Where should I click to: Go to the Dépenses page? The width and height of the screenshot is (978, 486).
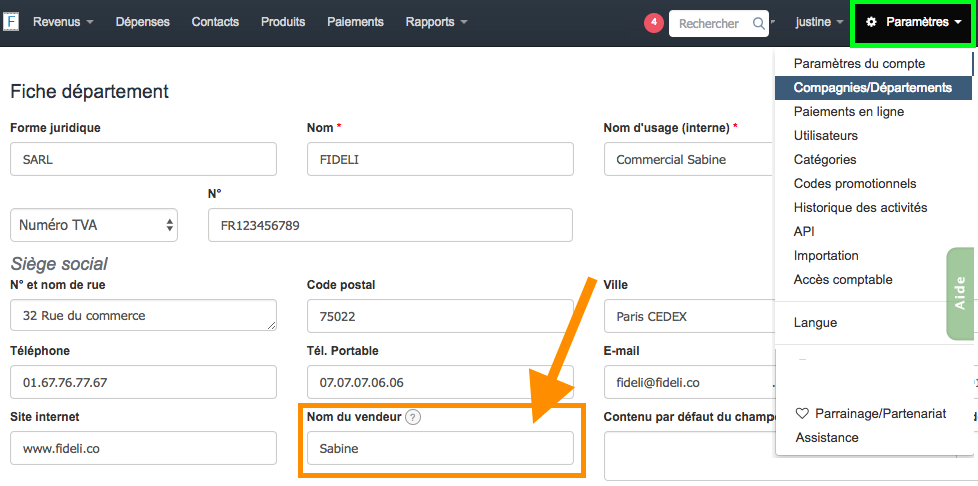[x=142, y=22]
